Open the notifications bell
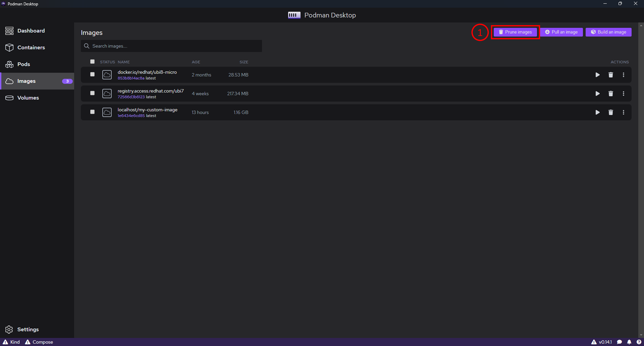Image resolution: width=644 pixels, height=346 pixels. pyautogui.click(x=629, y=342)
